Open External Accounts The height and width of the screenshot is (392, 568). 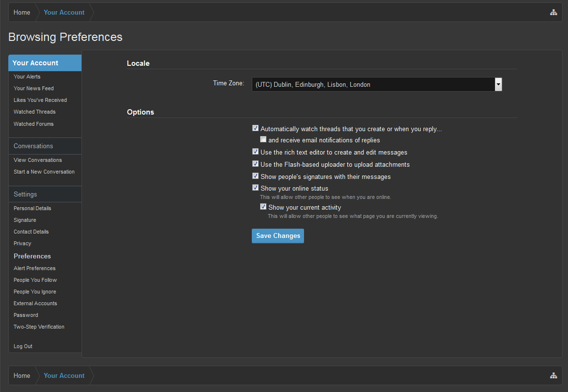point(35,303)
